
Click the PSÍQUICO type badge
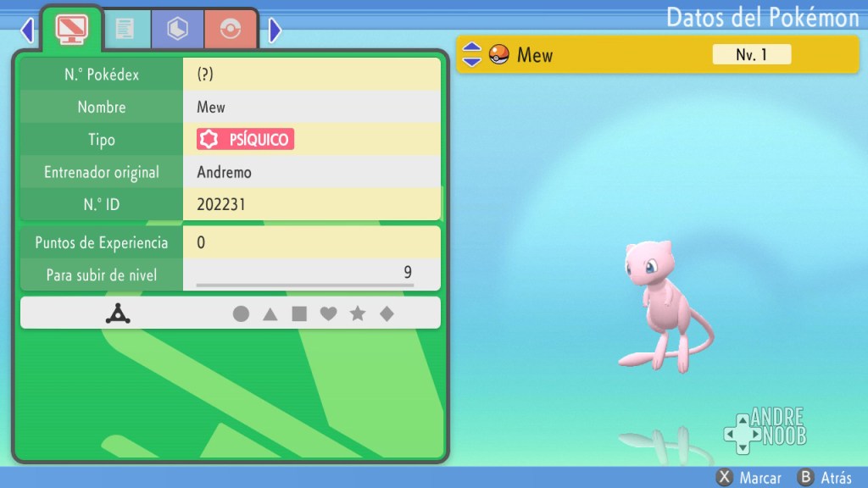246,139
